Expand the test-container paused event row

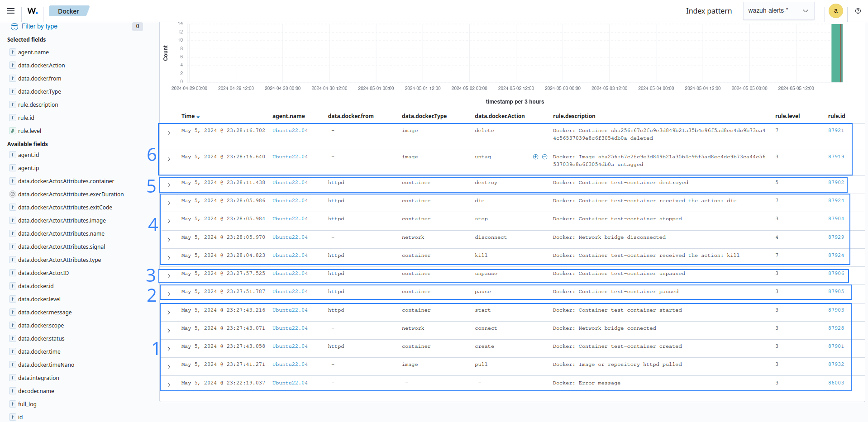click(x=168, y=294)
